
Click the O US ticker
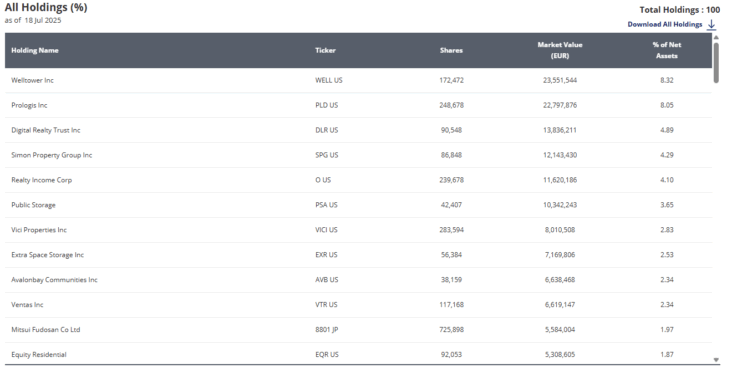(323, 180)
